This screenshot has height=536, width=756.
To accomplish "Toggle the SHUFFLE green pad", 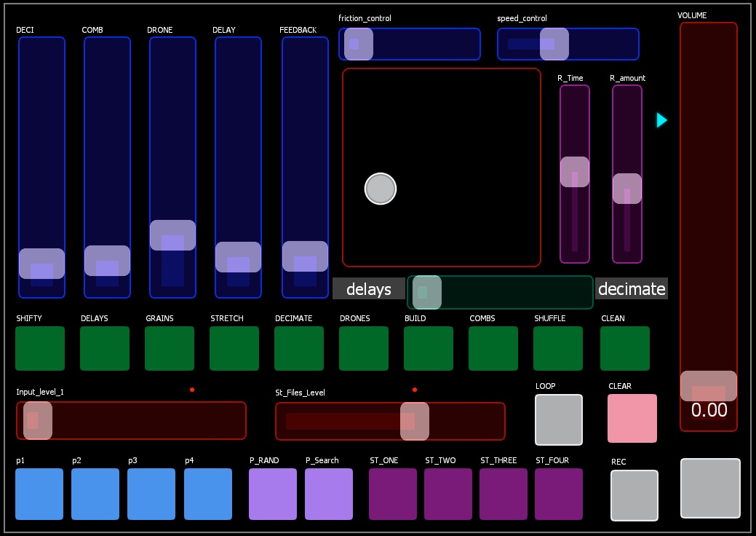I will (x=558, y=348).
